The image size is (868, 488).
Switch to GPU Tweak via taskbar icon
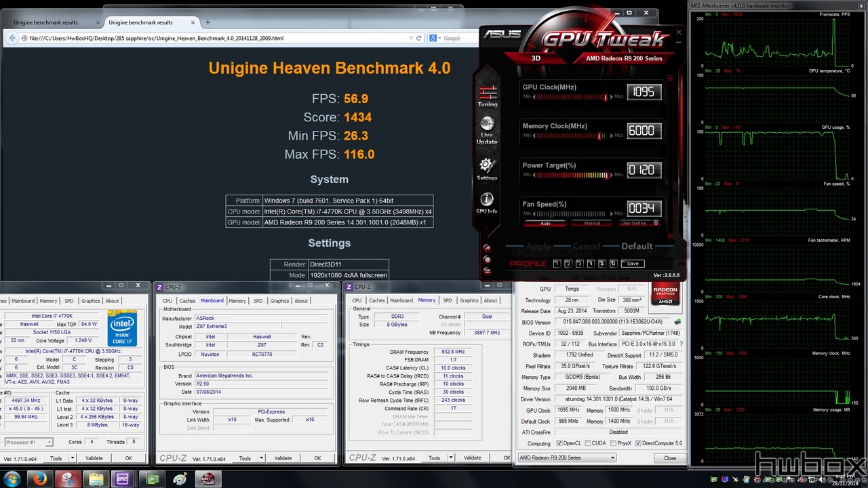208,479
